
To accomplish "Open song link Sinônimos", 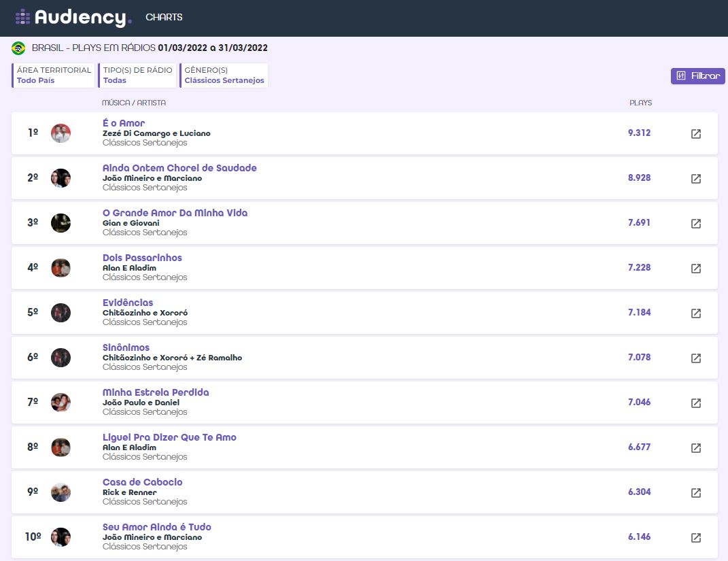I will [126, 347].
